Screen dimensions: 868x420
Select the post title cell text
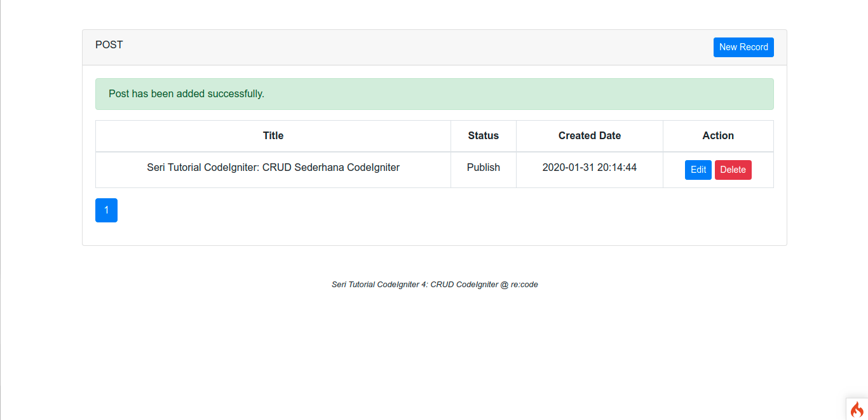click(x=273, y=168)
